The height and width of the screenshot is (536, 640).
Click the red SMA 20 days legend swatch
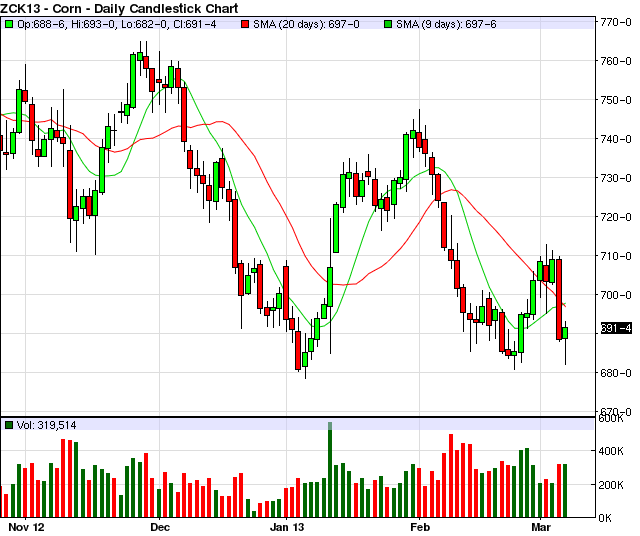(x=244, y=24)
